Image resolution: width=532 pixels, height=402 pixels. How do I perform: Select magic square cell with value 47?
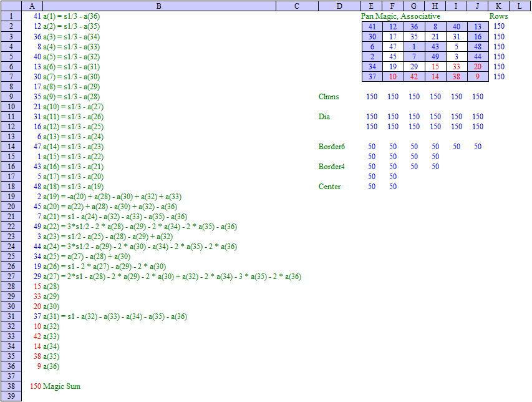pyautogui.click(x=393, y=47)
